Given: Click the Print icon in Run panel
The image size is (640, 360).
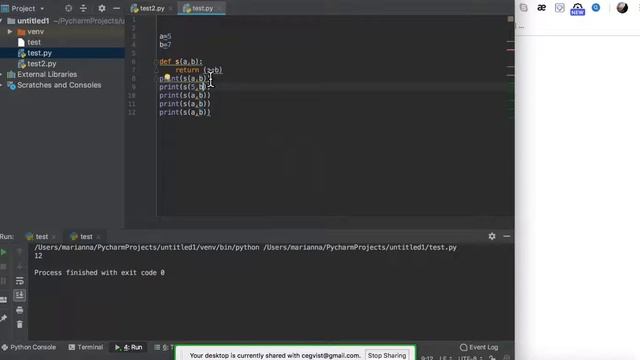Looking at the screenshot, I should coord(19,310).
